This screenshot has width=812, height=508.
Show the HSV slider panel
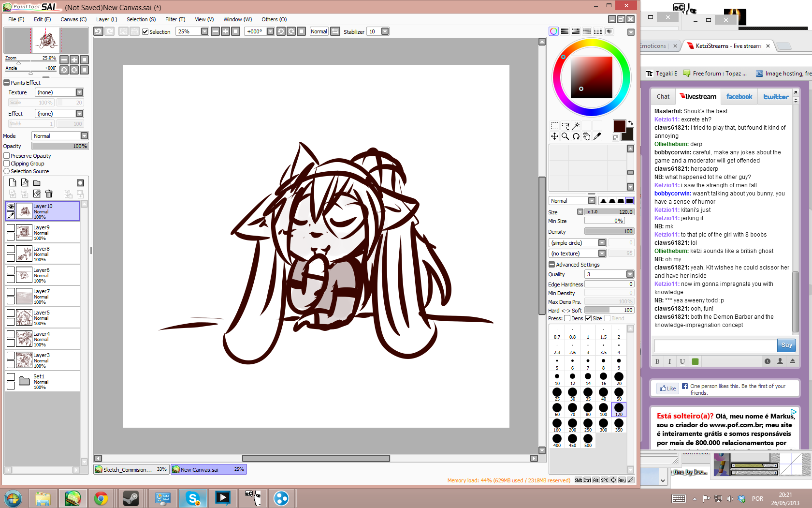[576, 31]
